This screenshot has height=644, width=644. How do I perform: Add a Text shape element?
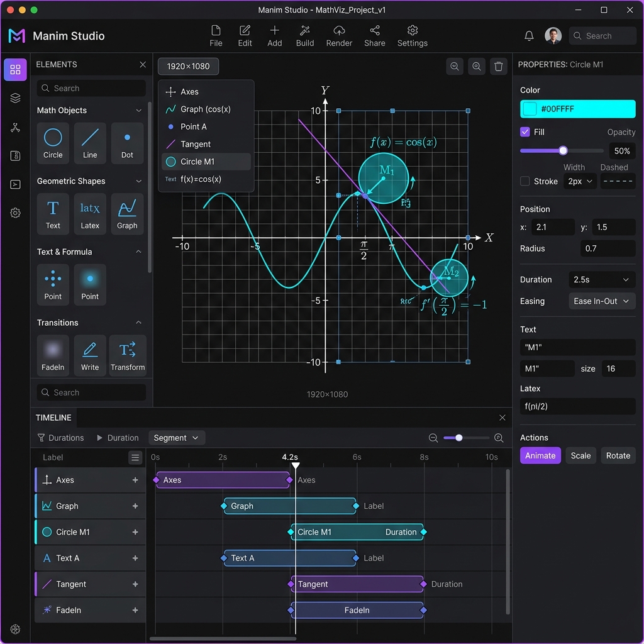click(x=53, y=214)
